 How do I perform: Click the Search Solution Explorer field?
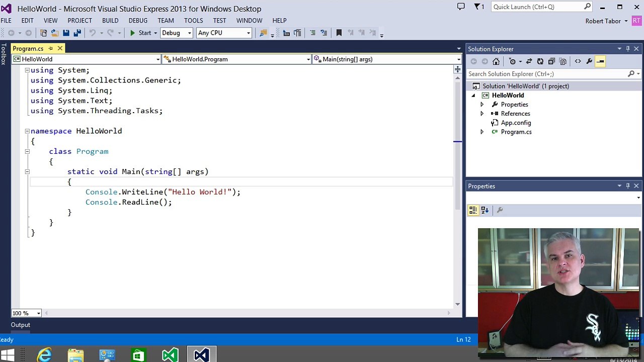pos(548,74)
